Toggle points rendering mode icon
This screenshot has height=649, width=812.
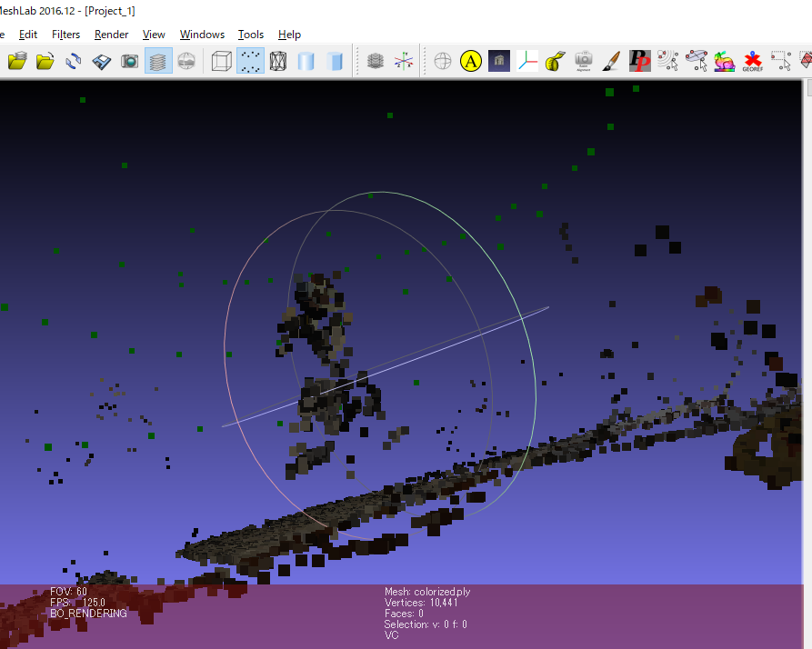click(250, 61)
